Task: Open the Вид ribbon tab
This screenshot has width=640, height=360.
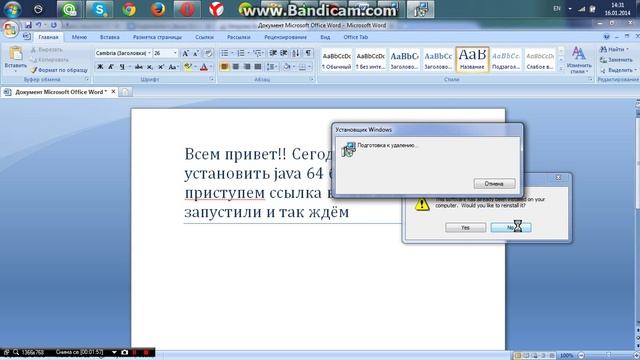Action: click(x=325, y=37)
